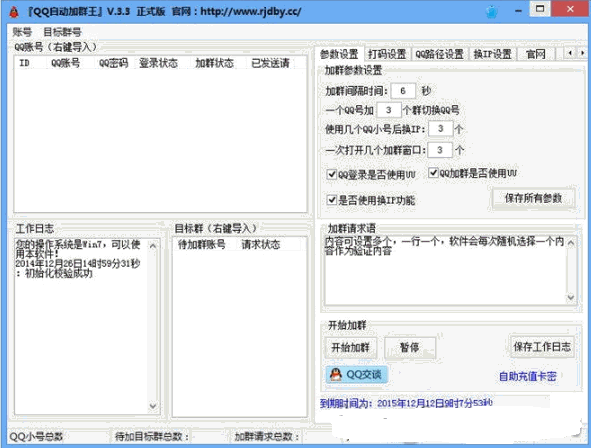Switch to the 换IP设置 tab
The height and width of the screenshot is (448, 591).
pyautogui.click(x=492, y=54)
